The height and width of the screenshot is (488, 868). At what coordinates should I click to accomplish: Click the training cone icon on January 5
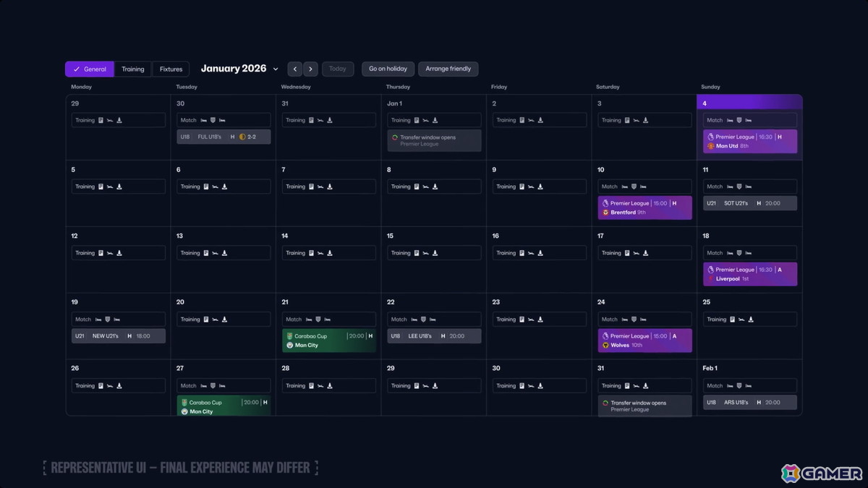coord(119,187)
